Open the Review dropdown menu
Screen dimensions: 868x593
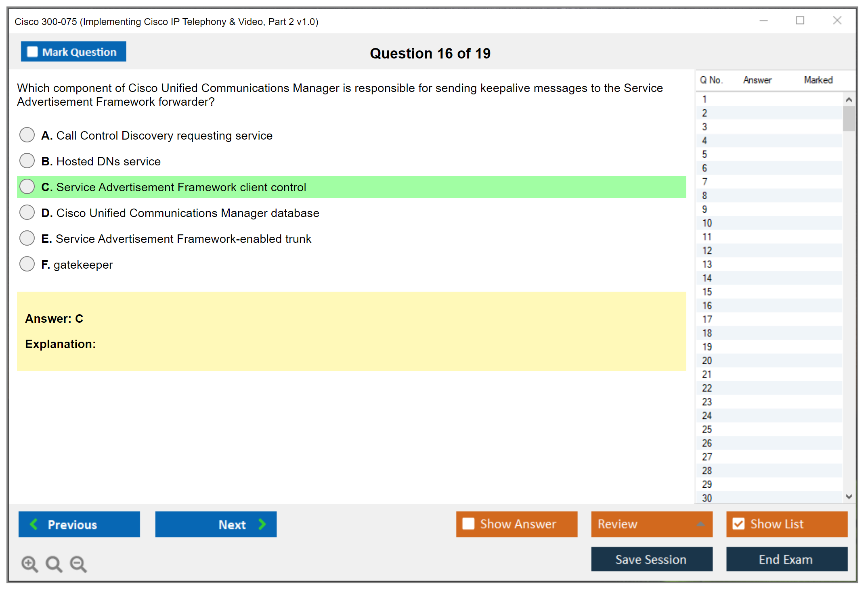[x=651, y=524]
